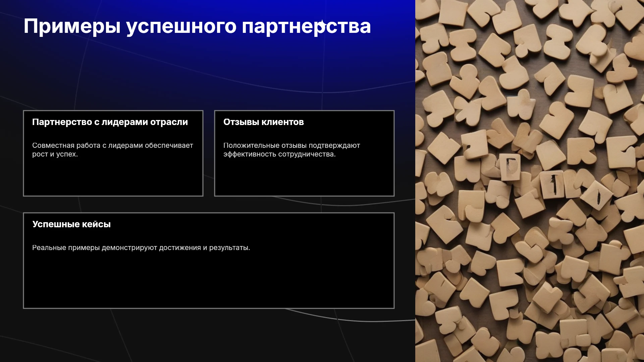Click the sparkle star icon in the title
Screen dimensions: 644x362
coord(322,24)
